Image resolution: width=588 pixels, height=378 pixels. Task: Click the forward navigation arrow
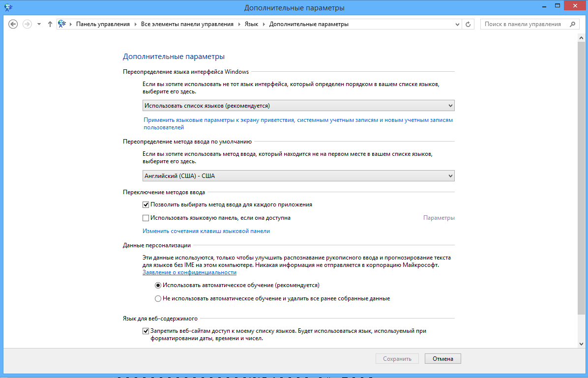[x=27, y=24]
